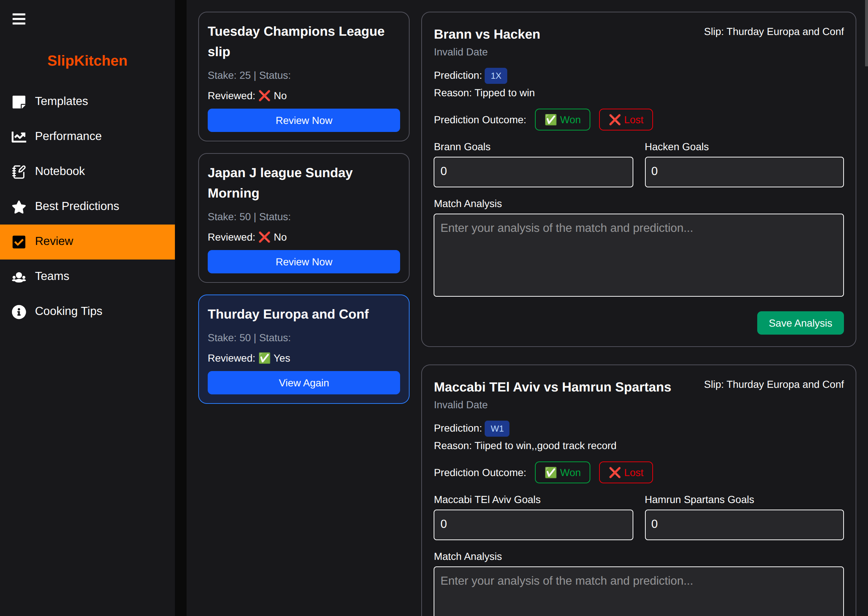
Task: Click the Teams people icon
Action: (19, 277)
